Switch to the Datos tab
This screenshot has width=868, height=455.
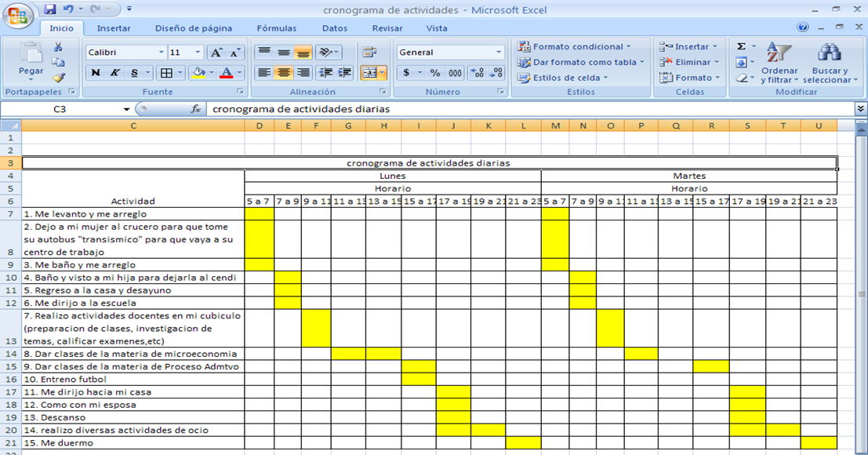(335, 28)
